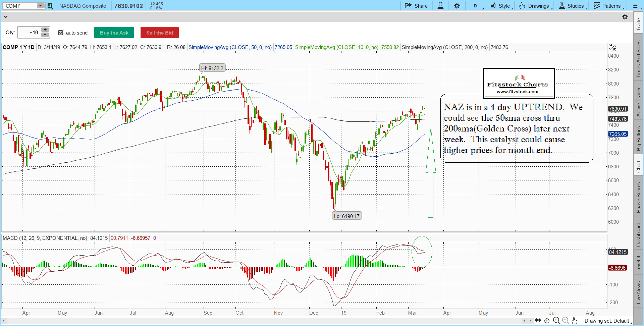
Task: Click the Sell the Bid button
Action: coord(159,33)
